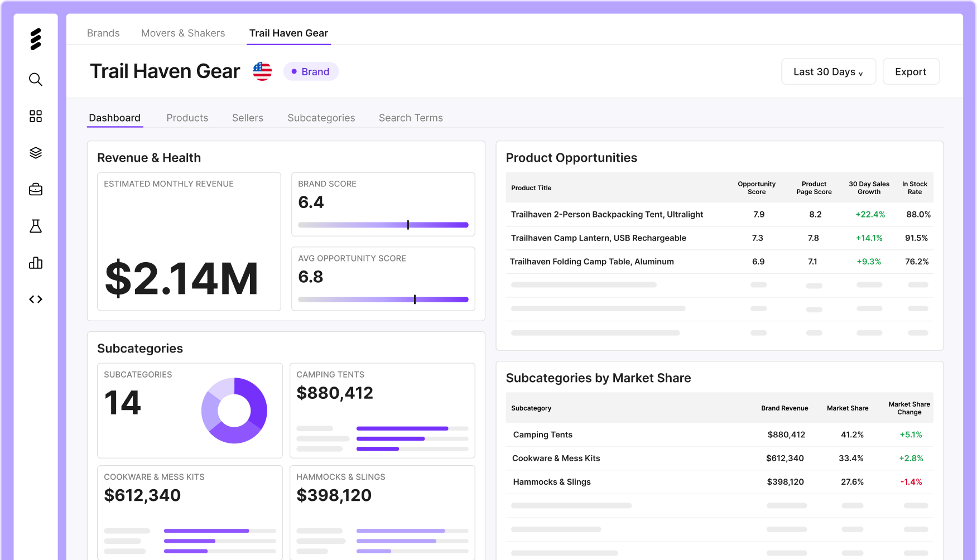The height and width of the screenshot is (560, 977).
Task: Select the Search Terms sub-tab
Action: tap(411, 118)
